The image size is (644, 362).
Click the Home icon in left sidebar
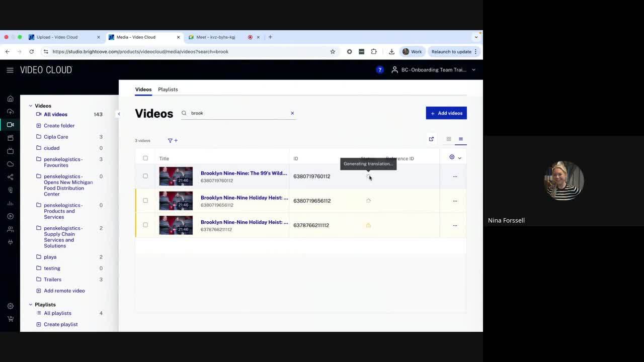(10, 99)
